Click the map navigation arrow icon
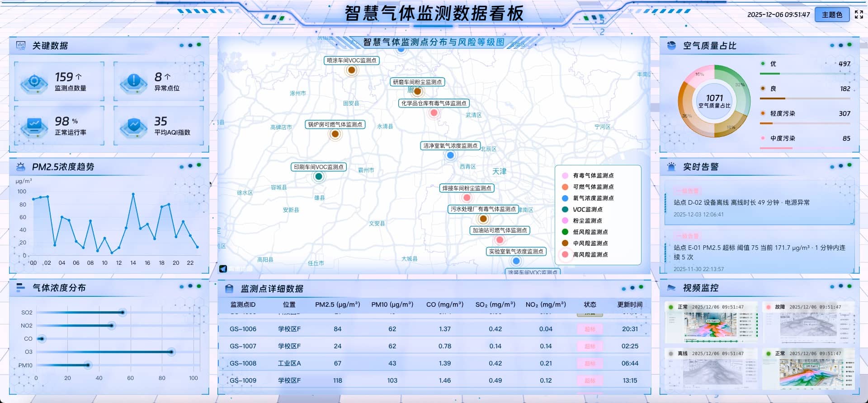 click(x=223, y=269)
